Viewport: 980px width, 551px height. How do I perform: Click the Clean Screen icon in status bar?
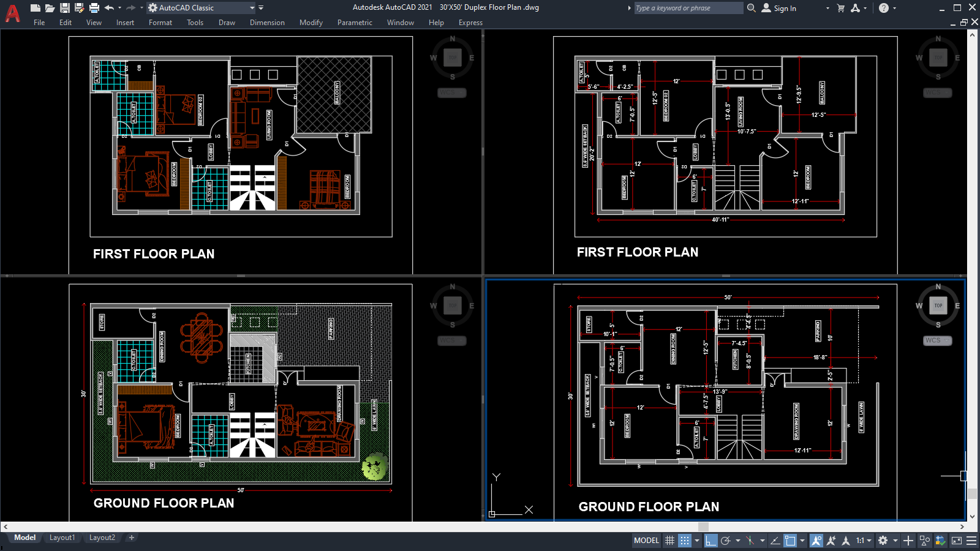tap(956, 541)
